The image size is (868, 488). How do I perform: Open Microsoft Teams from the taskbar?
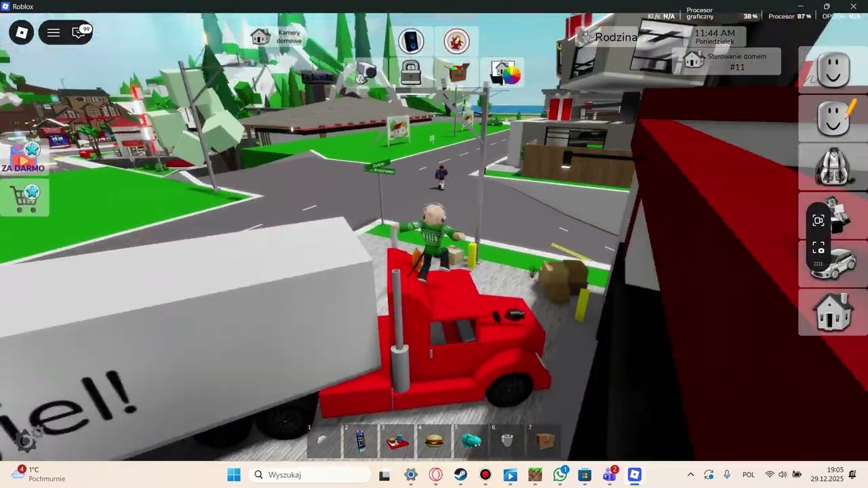pos(610,474)
